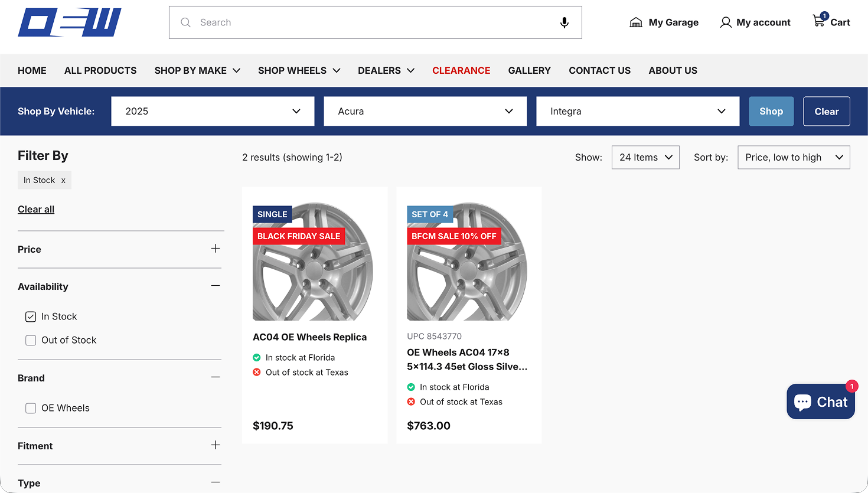
Task: Click the microphone voice search icon
Action: pos(564,22)
